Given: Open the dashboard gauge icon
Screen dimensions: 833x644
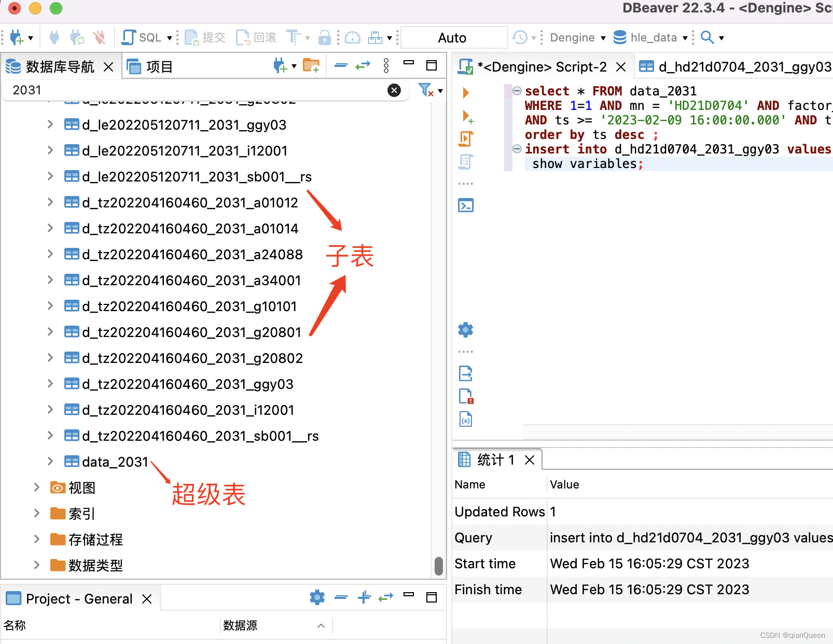Looking at the screenshot, I should [352, 37].
